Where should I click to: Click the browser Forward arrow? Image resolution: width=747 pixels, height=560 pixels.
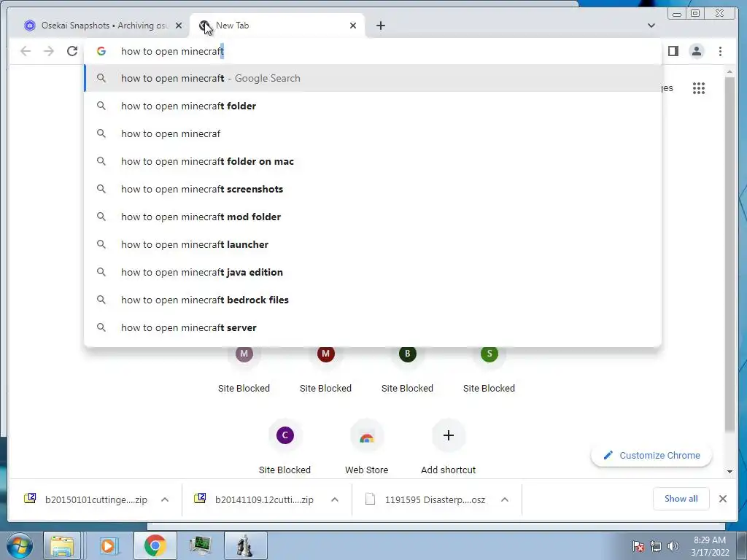pyautogui.click(x=49, y=51)
